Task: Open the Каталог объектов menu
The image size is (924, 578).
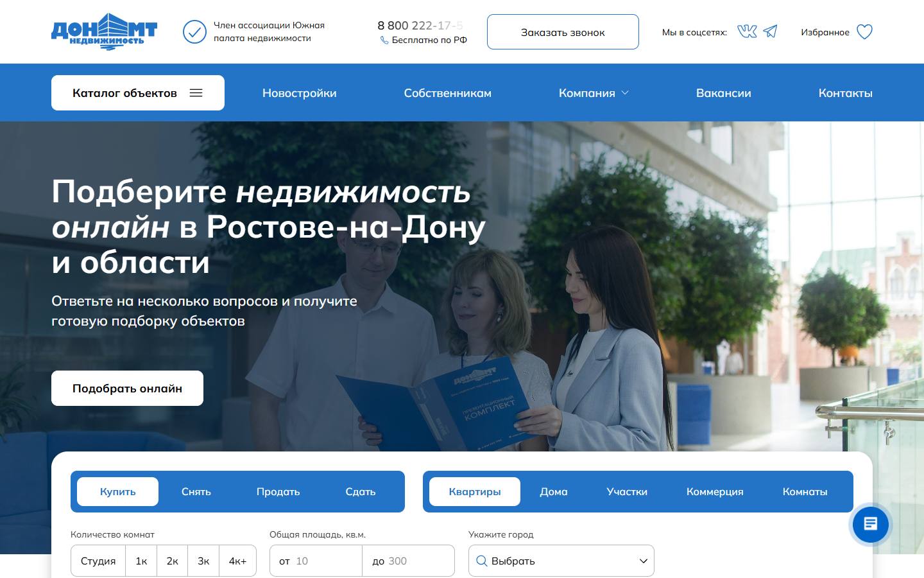Action: click(x=138, y=92)
